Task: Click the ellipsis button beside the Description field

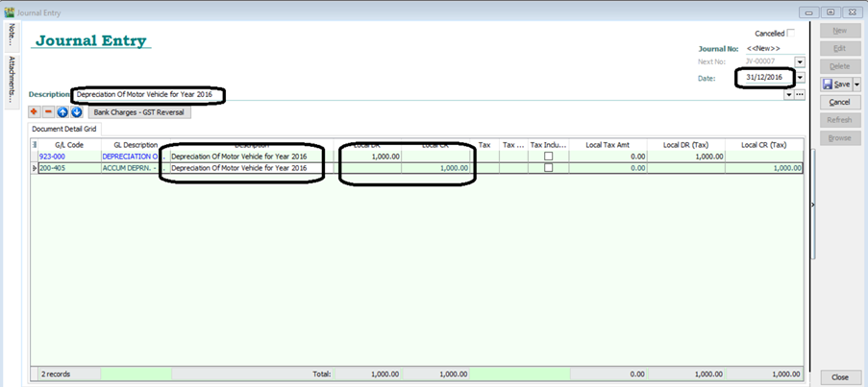Action: [x=800, y=95]
